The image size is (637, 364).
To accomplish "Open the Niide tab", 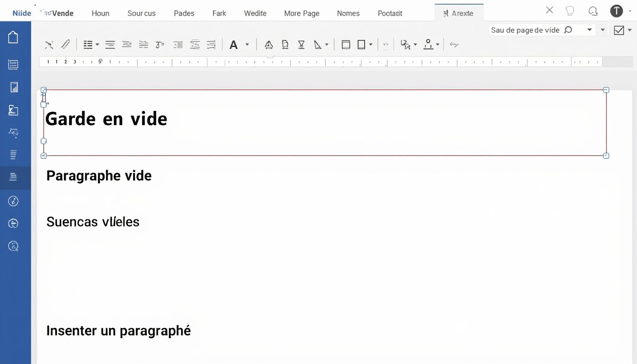I will [22, 13].
